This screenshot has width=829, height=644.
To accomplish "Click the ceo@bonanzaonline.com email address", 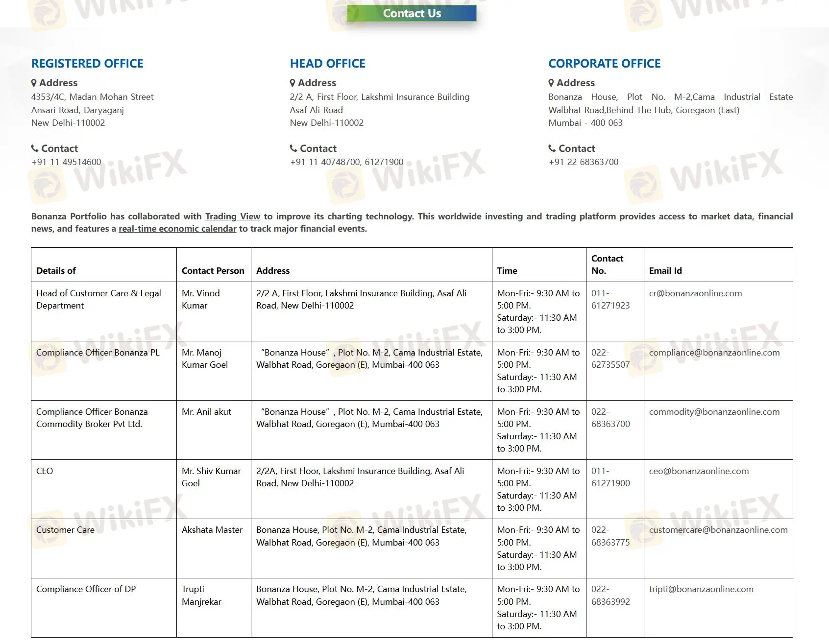I will [x=699, y=471].
